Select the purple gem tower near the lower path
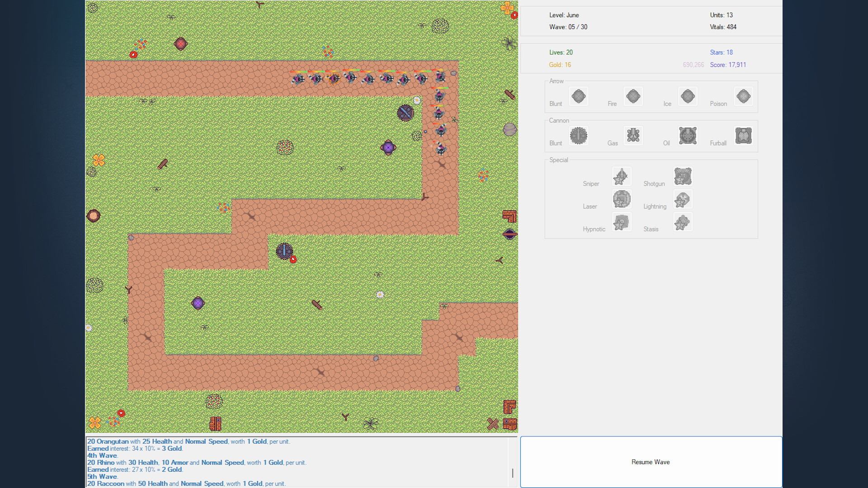This screenshot has height=488, width=868. (198, 303)
